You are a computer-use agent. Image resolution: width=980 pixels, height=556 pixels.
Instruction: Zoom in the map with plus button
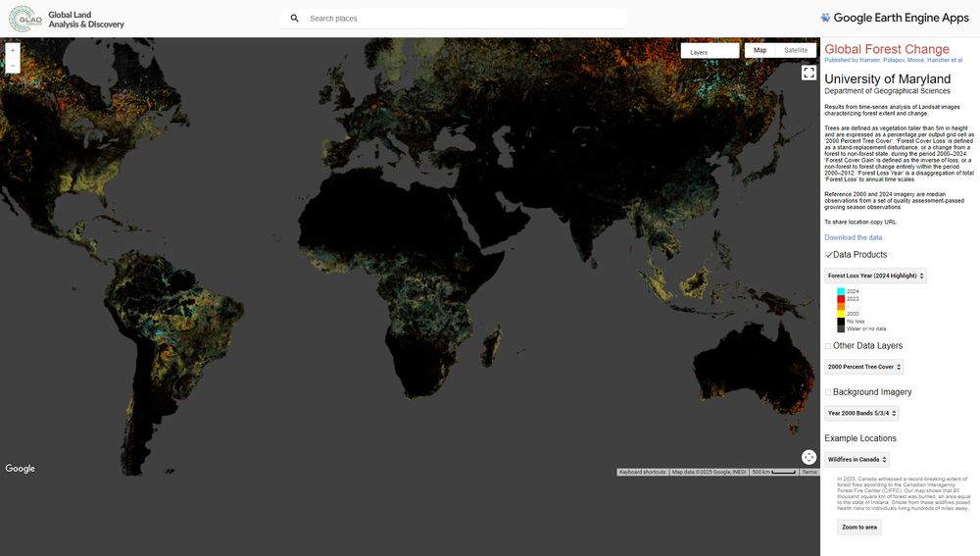[x=13, y=50]
